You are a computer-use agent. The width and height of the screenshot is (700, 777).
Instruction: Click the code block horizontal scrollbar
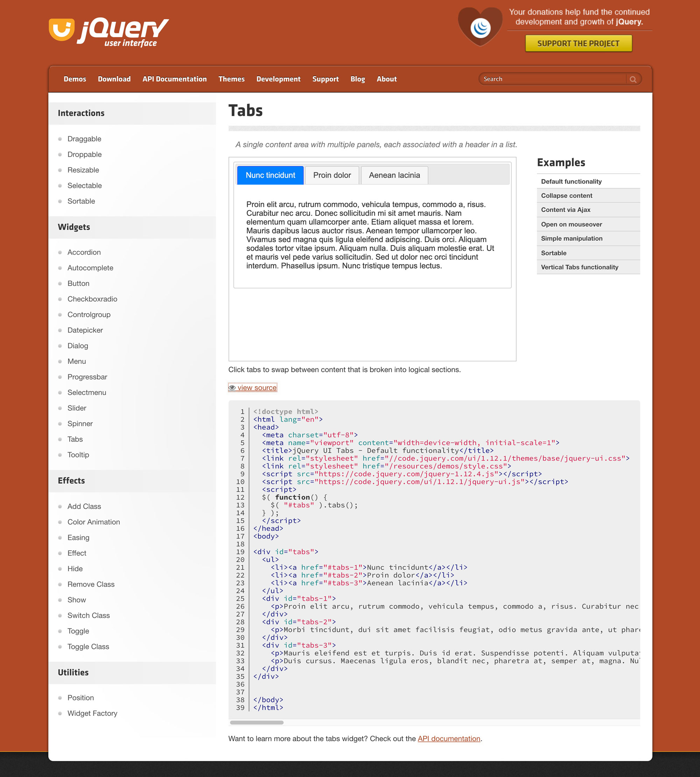point(257,722)
